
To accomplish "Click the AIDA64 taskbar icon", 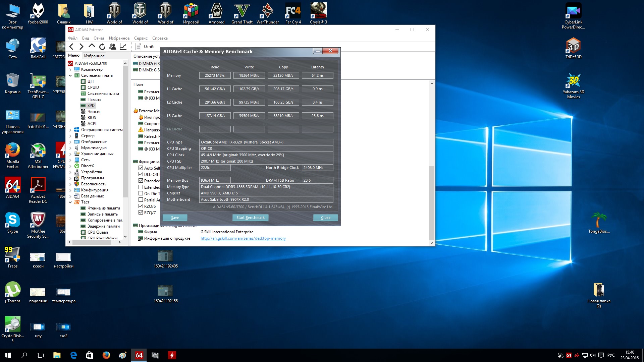I will click(139, 355).
